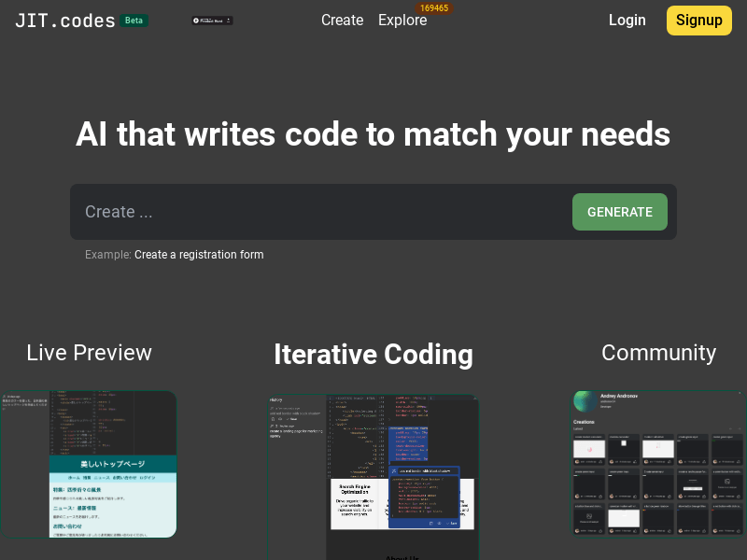The width and height of the screenshot is (747, 560).
Task: Use the 'Create a registration form' example
Action: [x=199, y=255]
